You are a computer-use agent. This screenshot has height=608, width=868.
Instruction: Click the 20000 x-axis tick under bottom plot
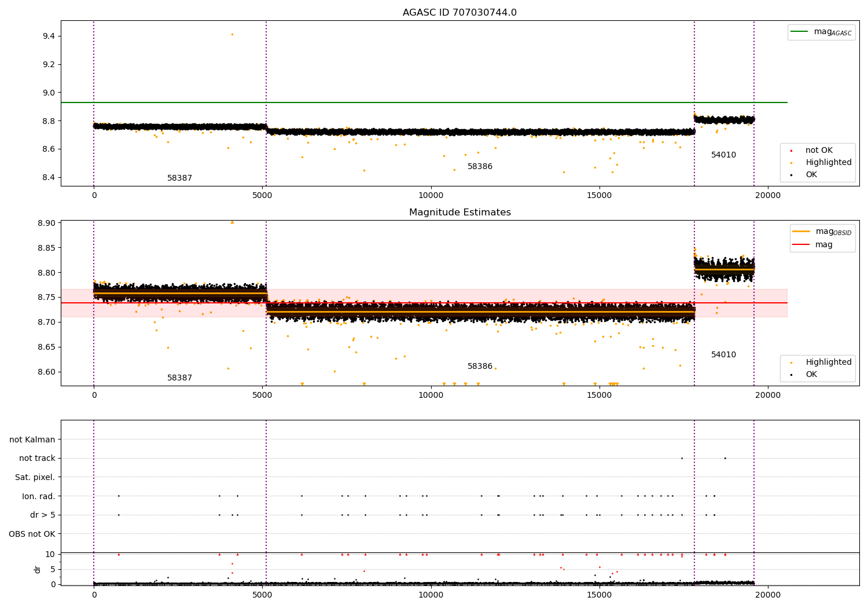click(x=768, y=595)
